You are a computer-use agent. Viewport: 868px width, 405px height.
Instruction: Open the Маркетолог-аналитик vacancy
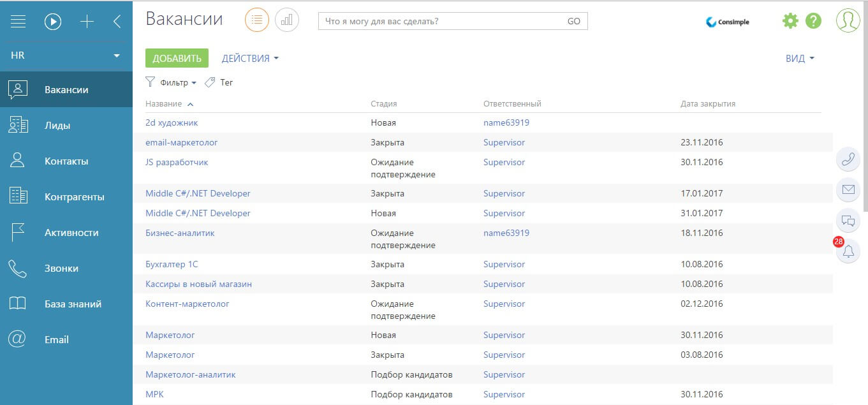pos(191,374)
